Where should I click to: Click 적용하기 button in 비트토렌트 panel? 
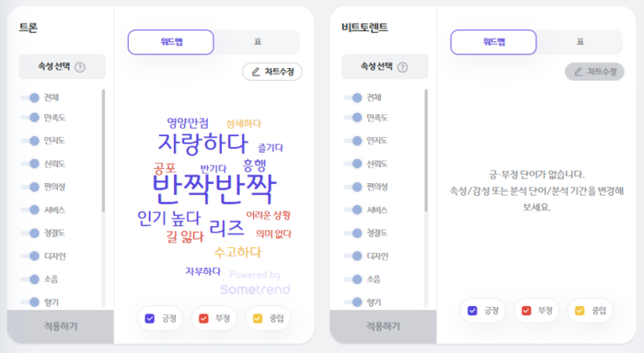[x=384, y=326]
